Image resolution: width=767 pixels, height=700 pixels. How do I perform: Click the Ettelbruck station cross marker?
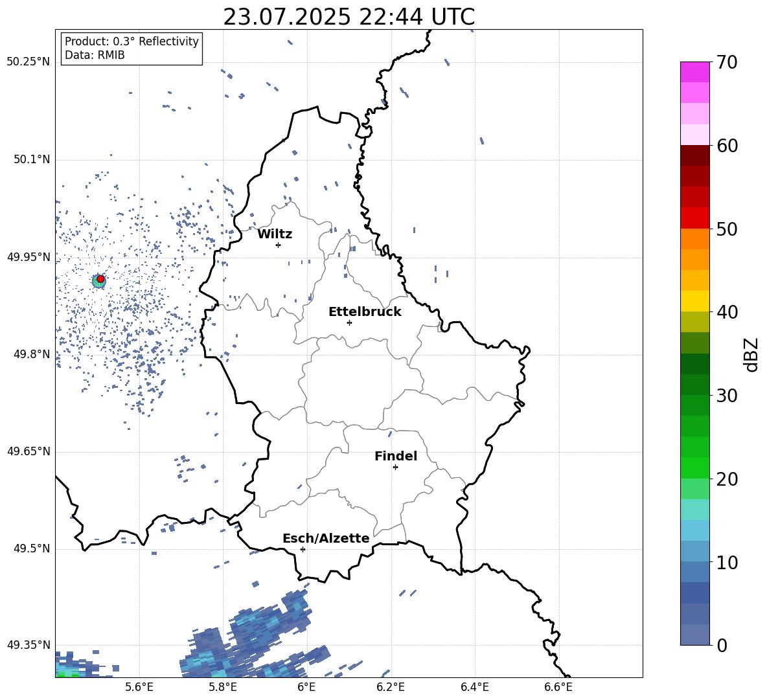349,322
